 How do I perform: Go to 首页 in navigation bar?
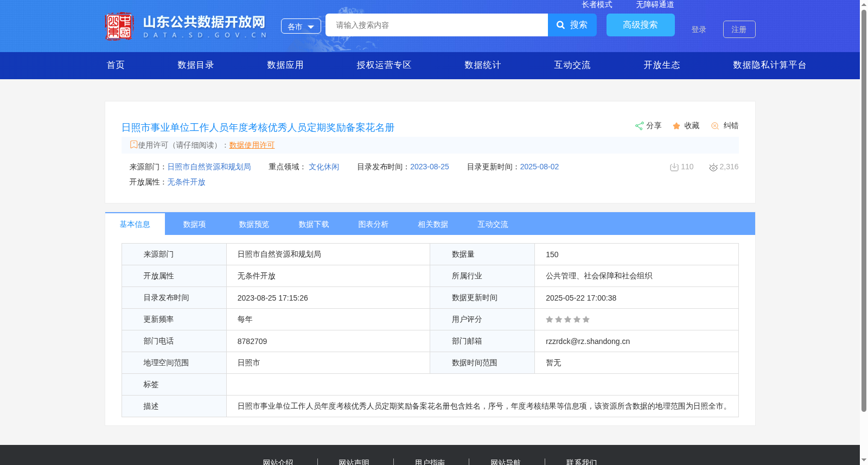point(116,65)
